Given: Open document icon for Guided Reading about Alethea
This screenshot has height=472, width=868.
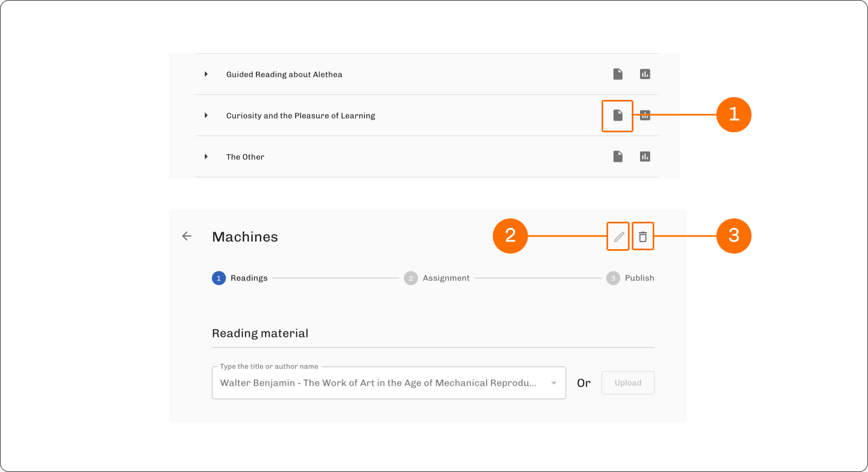Looking at the screenshot, I should (x=618, y=74).
